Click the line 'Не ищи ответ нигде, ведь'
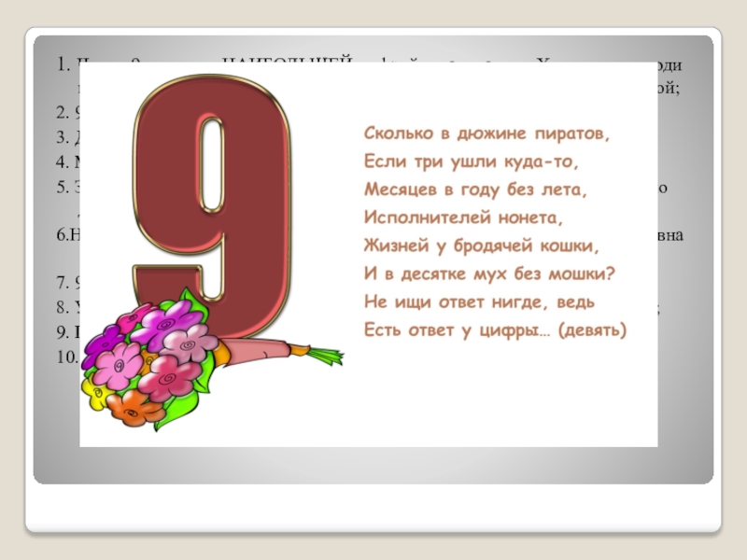The image size is (747, 560). click(x=479, y=302)
